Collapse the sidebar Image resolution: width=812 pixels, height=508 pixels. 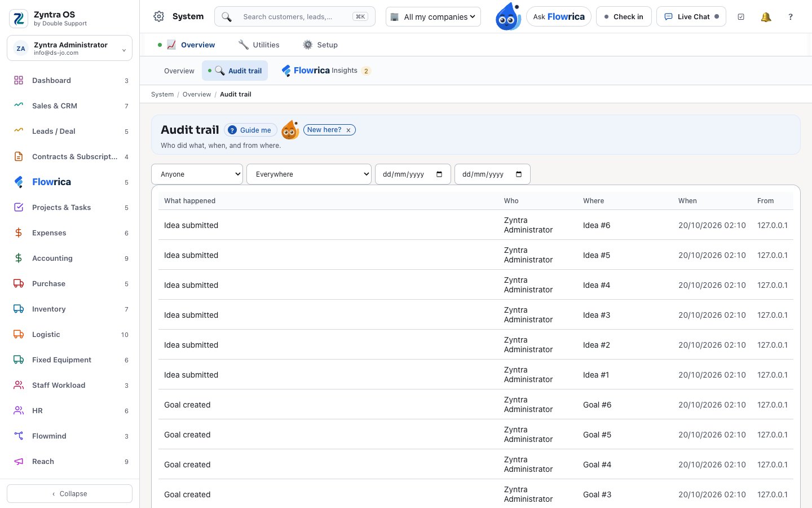point(69,494)
